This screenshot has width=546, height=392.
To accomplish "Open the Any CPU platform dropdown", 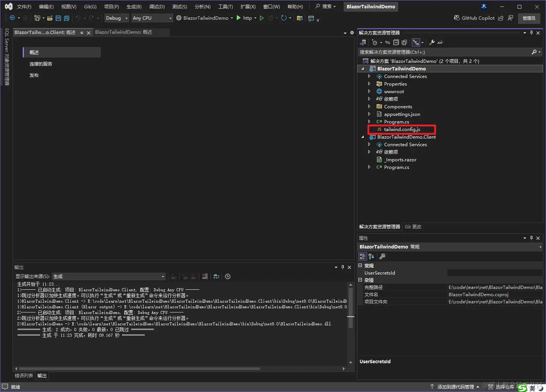I will point(152,18).
